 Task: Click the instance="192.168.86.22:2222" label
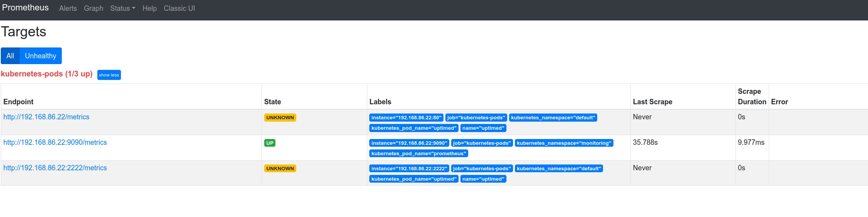point(409,168)
